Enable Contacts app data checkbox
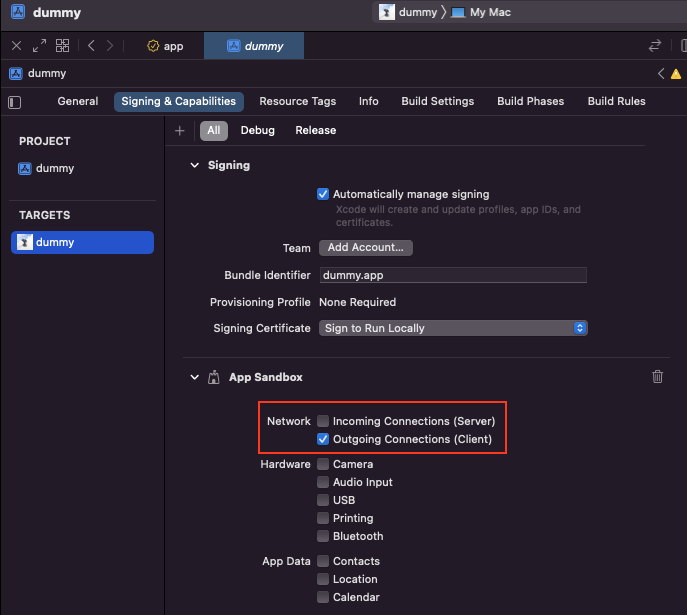Viewport: 687px width, 615px height. tap(323, 561)
